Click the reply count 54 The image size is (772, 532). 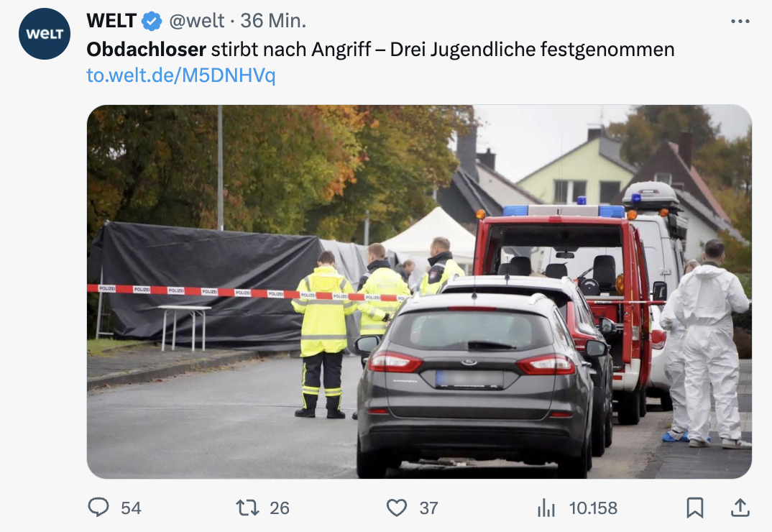coord(131,508)
